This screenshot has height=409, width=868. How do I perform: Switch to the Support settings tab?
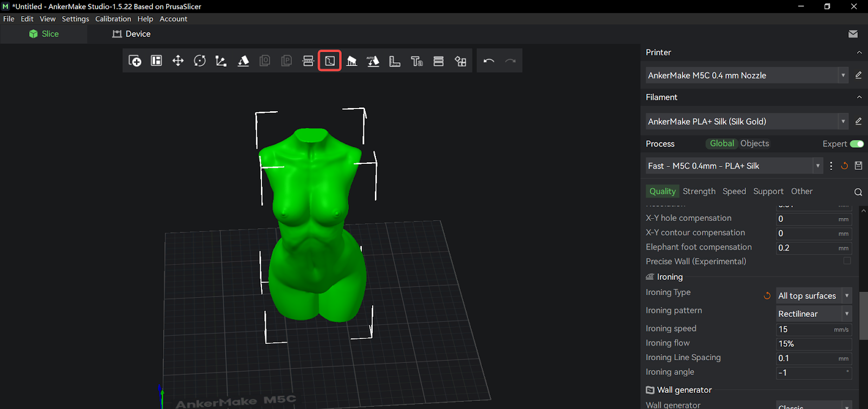click(x=768, y=191)
